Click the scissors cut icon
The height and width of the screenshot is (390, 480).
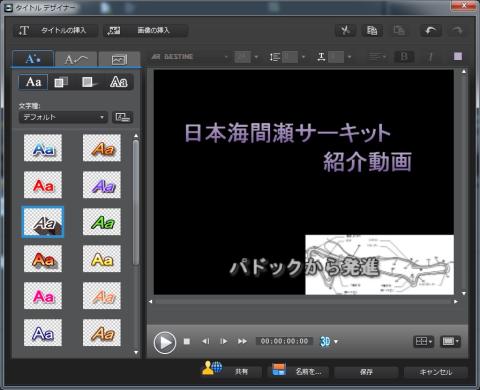[x=345, y=31]
